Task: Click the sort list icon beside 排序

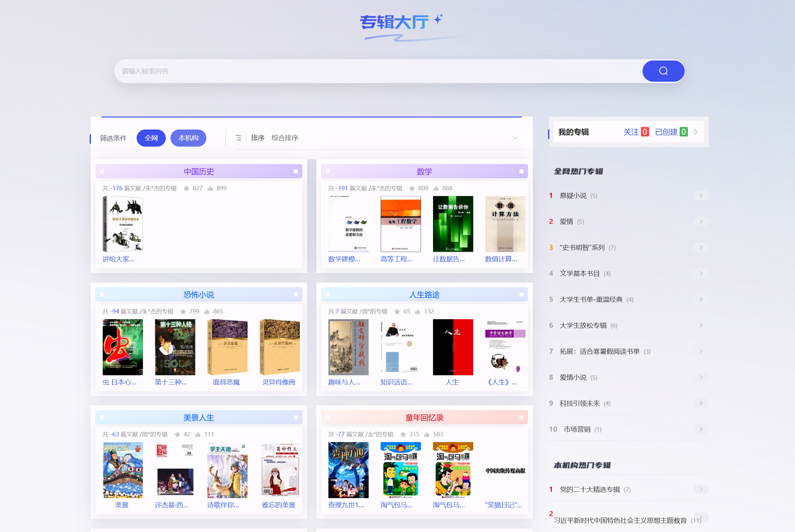Action: point(238,138)
